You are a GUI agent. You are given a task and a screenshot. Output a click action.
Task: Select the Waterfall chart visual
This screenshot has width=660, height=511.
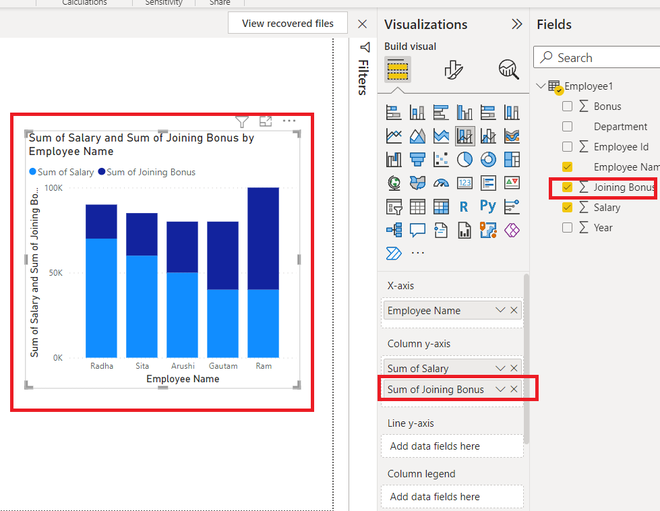(x=394, y=160)
